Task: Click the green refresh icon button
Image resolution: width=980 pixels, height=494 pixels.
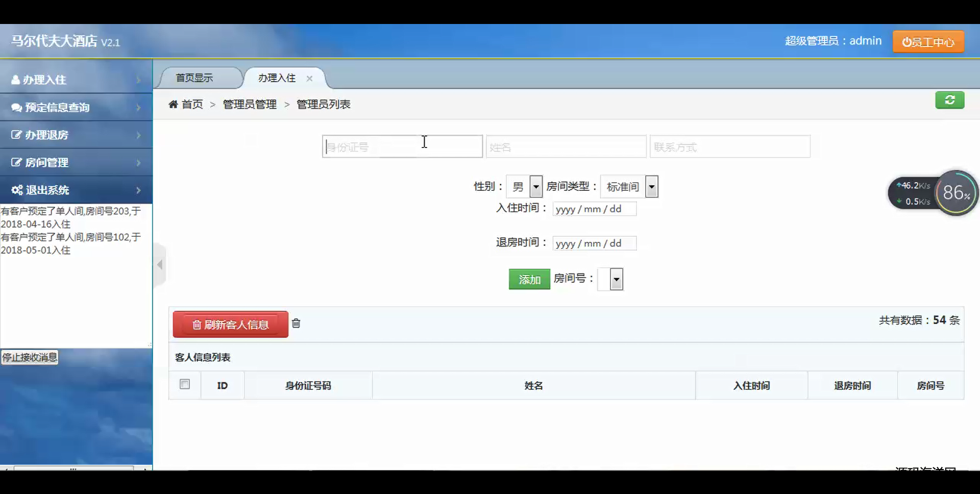Action: pyautogui.click(x=949, y=100)
